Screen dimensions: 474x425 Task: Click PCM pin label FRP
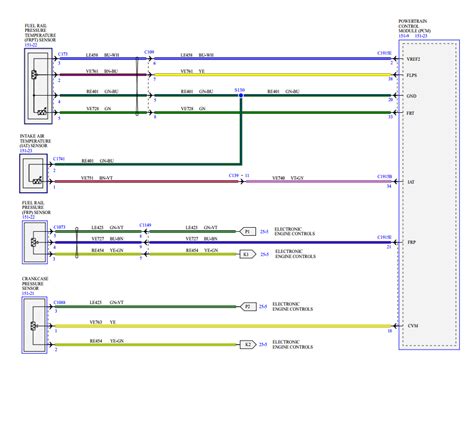pyautogui.click(x=412, y=242)
